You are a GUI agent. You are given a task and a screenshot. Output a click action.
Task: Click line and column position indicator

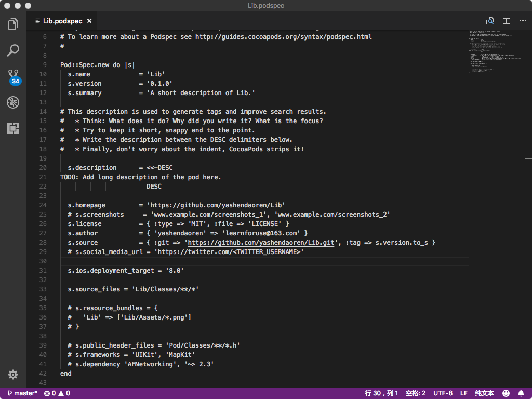click(x=381, y=393)
